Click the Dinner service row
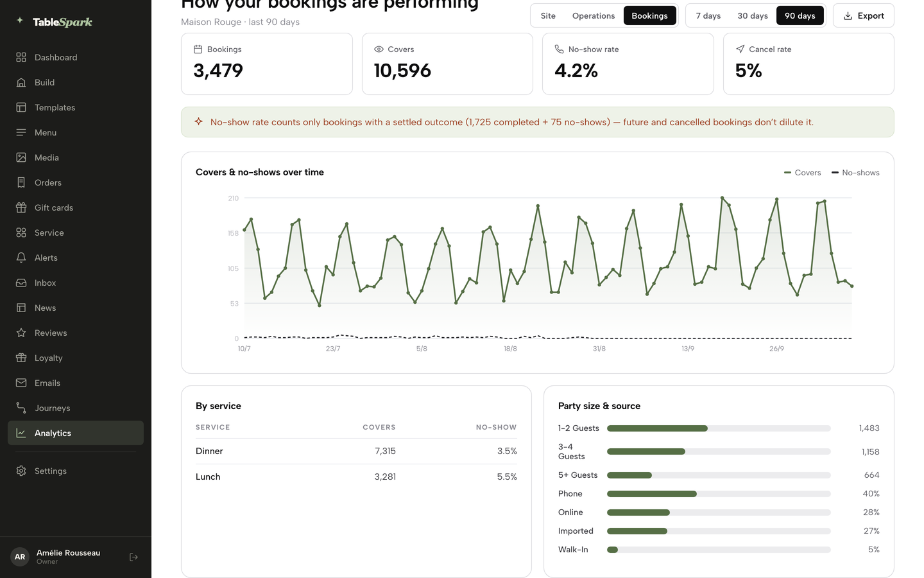Screen dimensions: 924x578 [x=356, y=451]
